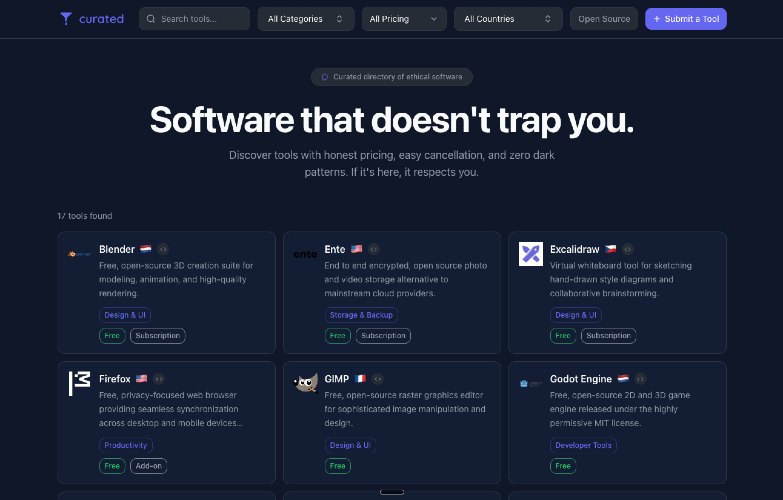The height and width of the screenshot is (500, 783).
Task: Click the Design & UI tag on Blender
Action: tap(125, 315)
